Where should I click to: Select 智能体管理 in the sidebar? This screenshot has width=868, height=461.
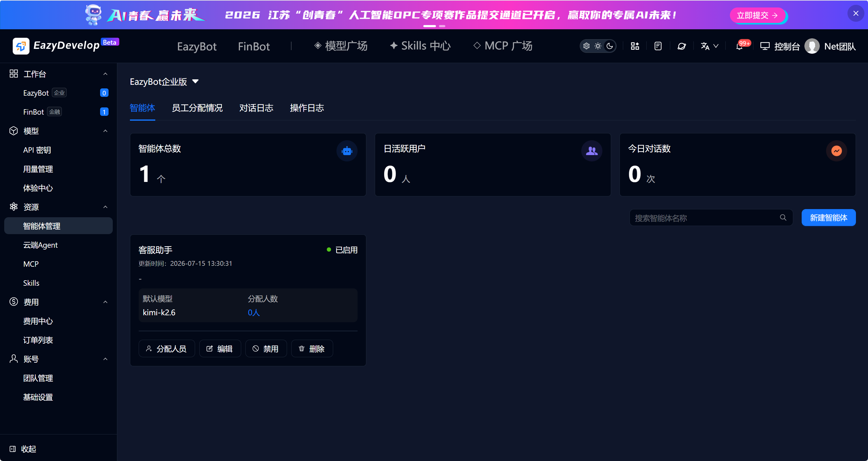pos(58,226)
